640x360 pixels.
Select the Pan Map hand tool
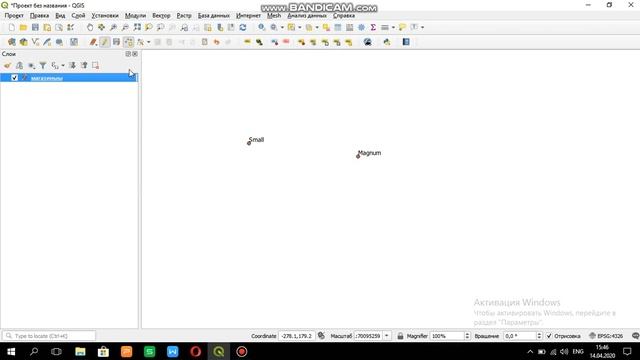pos(90,27)
